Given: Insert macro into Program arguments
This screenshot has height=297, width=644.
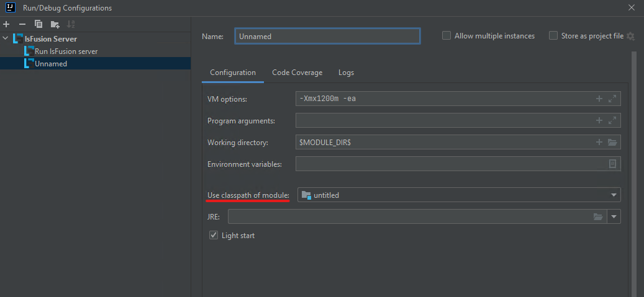Looking at the screenshot, I should click(x=599, y=120).
